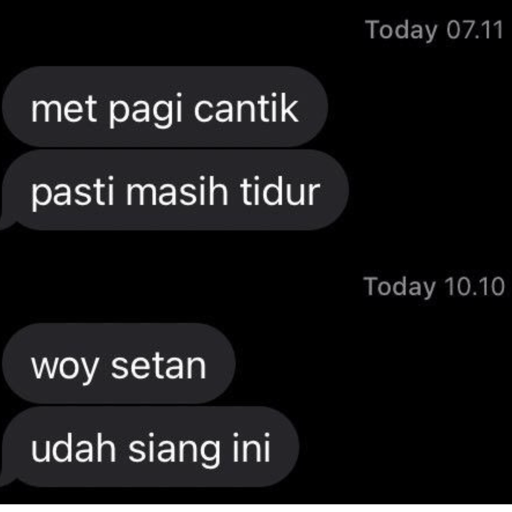Click the word "cantik" in first message
512x512 pixels.
click(246, 108)
